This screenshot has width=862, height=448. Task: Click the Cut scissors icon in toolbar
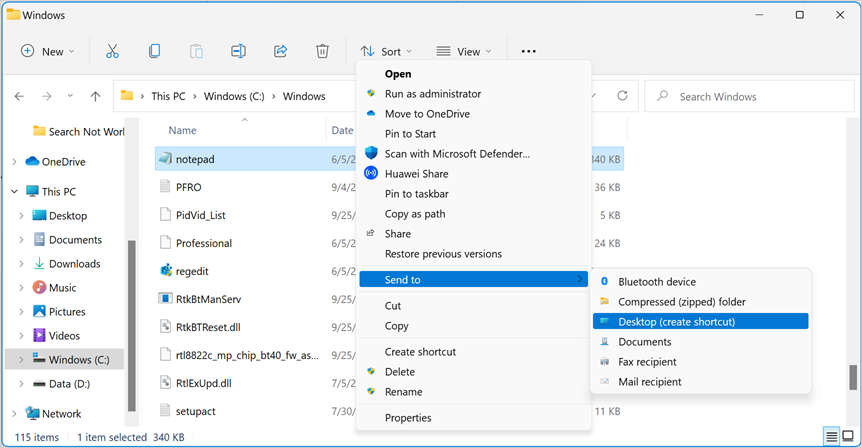(x=112, y=51)
